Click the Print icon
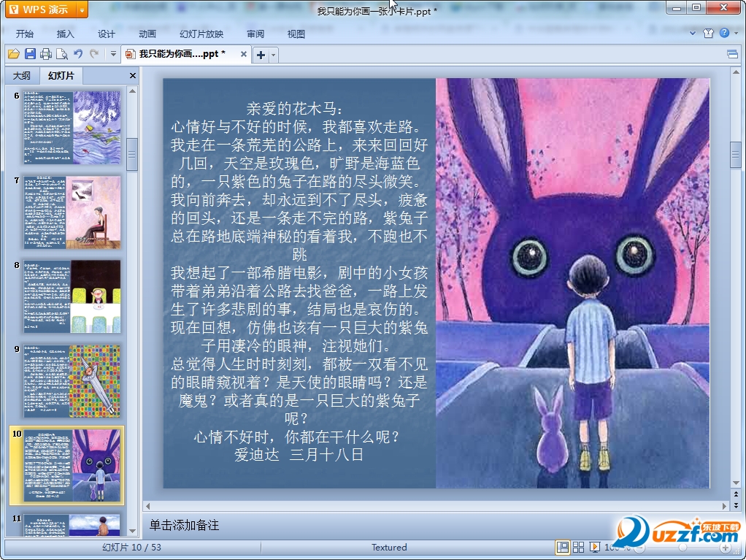This screenshot has width=746, height=560. pyautogui.click(x=46, y=54)
